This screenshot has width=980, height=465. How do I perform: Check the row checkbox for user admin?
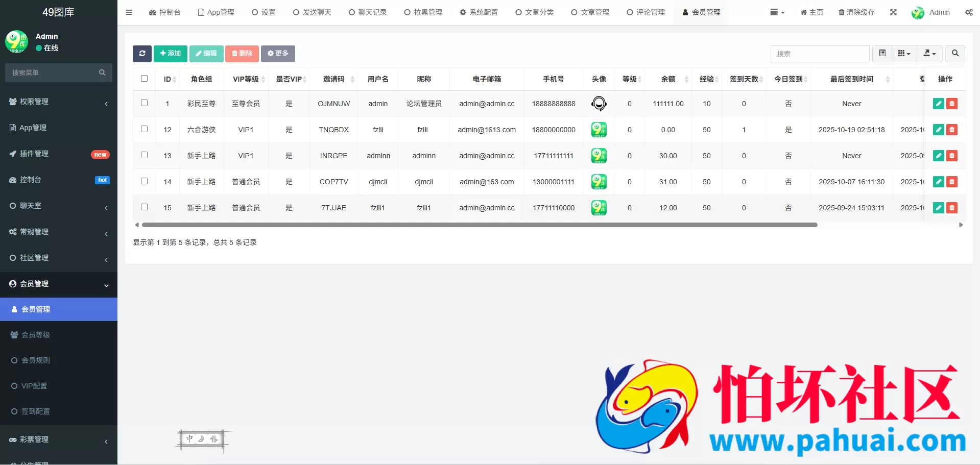[144, 103]
